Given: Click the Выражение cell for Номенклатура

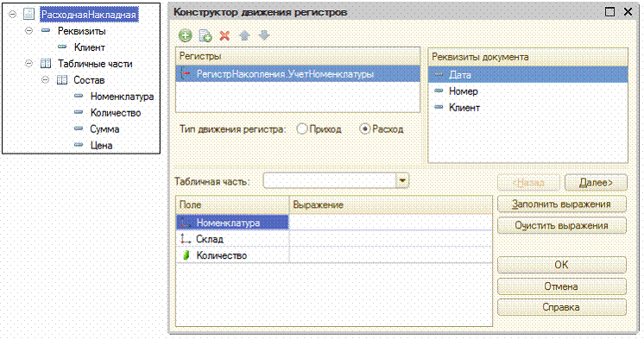Looking at the screenshot, I should (x=390, y=223).
